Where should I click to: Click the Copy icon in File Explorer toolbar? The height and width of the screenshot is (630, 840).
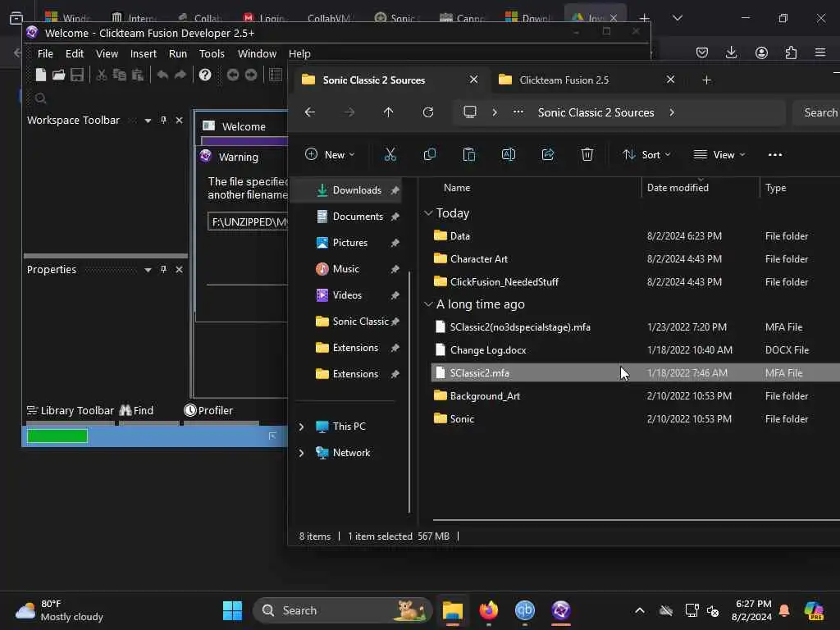click(429, 155)
